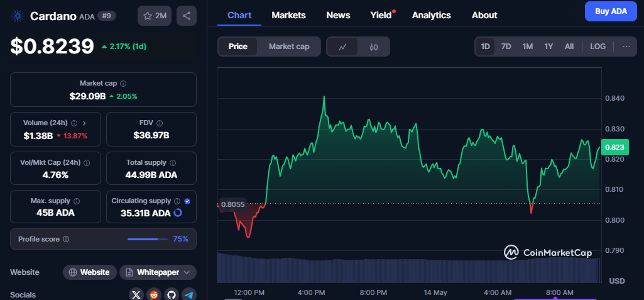Open FDV info icon
Screen dimensions: 644x300
click(x=160, y=123)
